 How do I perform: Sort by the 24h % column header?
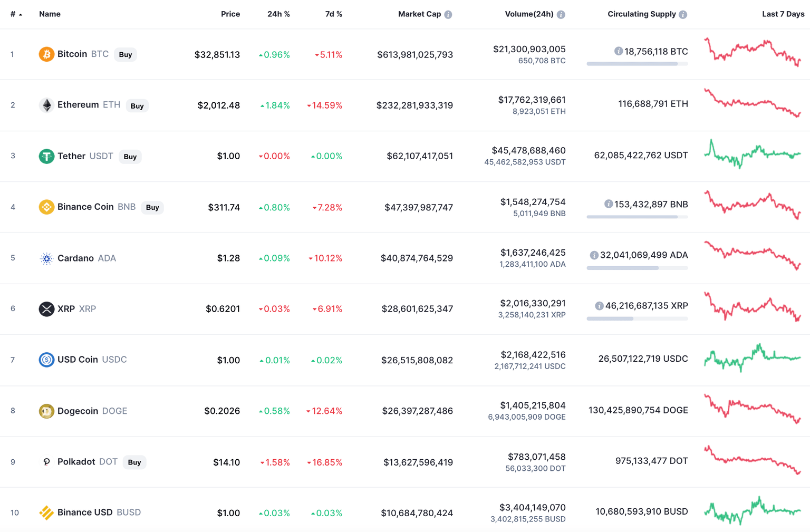pos(278,14)
